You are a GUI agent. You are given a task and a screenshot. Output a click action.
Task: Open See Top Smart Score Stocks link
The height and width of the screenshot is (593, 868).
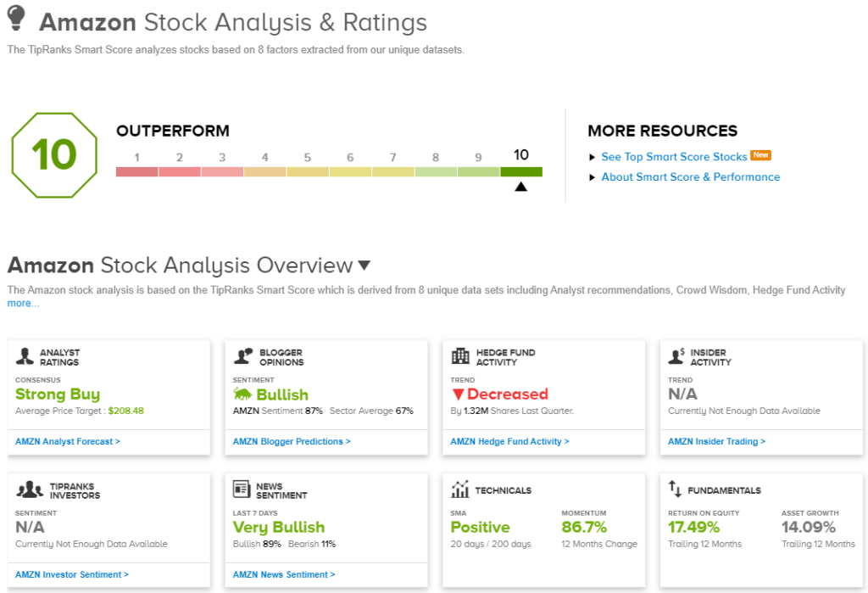[x=674, y=157]
